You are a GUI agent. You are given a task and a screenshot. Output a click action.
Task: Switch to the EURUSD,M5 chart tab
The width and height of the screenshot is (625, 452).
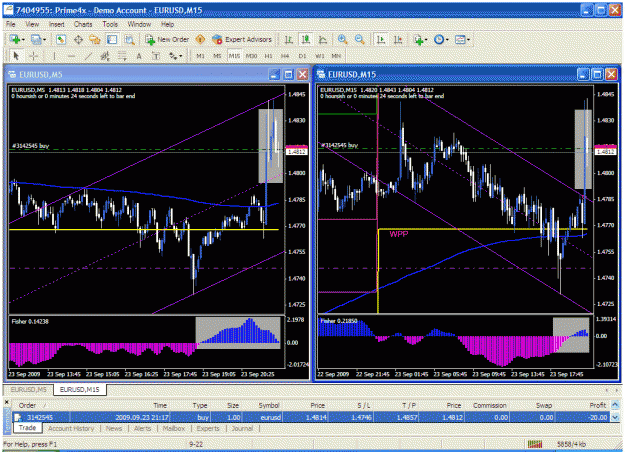coord(28,389)
